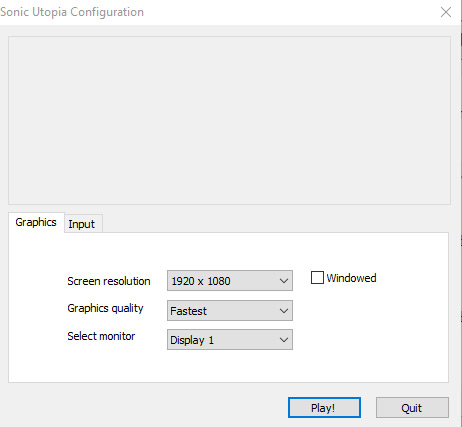The height and width of the screenshot is (427, 462).
Task: Close the Sonic Utopia Configuration window
Action: point(446,12)
